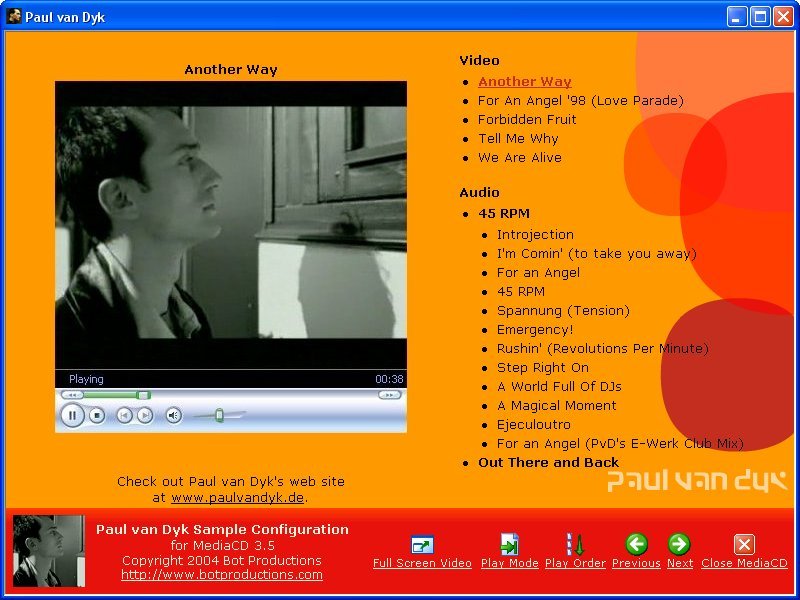This screenshot has width=800, height=600.
Task: Stop video playback
Action: pos(97,416)
